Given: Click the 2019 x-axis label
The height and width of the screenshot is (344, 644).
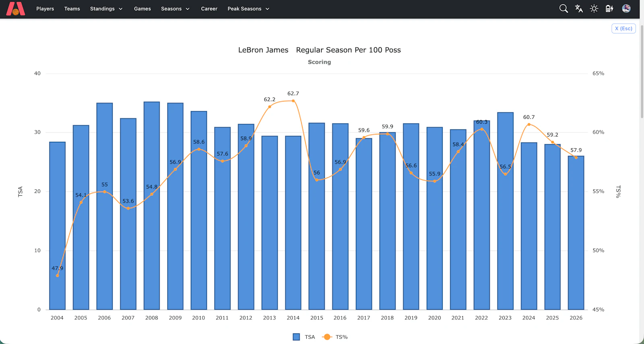Looking at the screenshot, I should tap(411, 318).
